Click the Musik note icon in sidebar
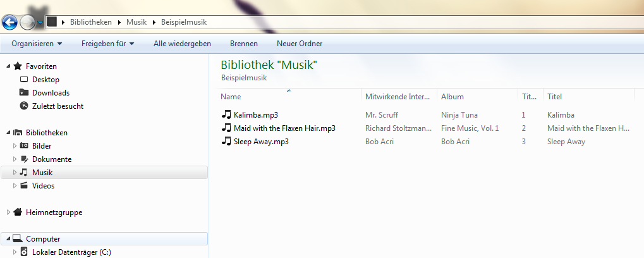644x258 pixels. tap(24, 172)
